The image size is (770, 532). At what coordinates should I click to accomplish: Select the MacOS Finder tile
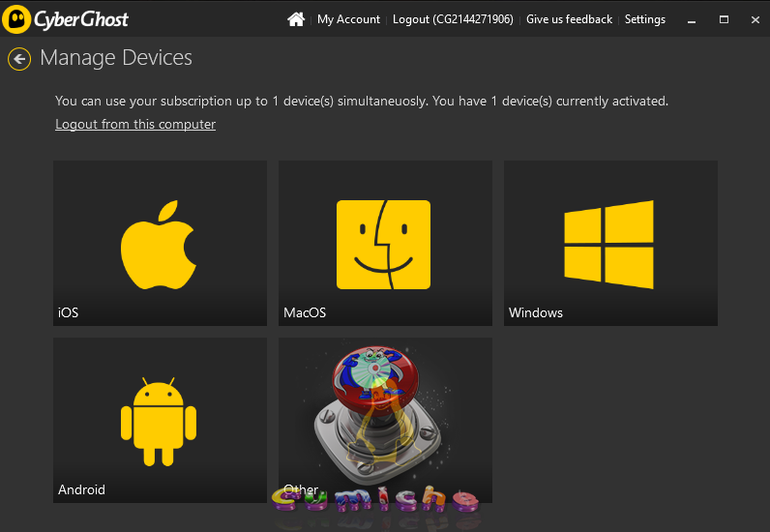[386, 243]
